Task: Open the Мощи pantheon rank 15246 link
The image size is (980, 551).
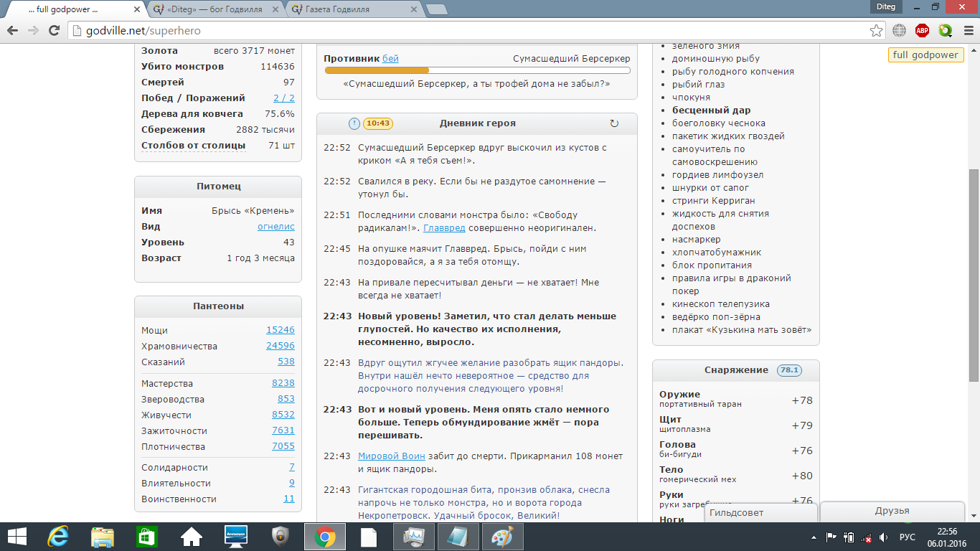Action: pyautogui.click(x=280, y=330)
